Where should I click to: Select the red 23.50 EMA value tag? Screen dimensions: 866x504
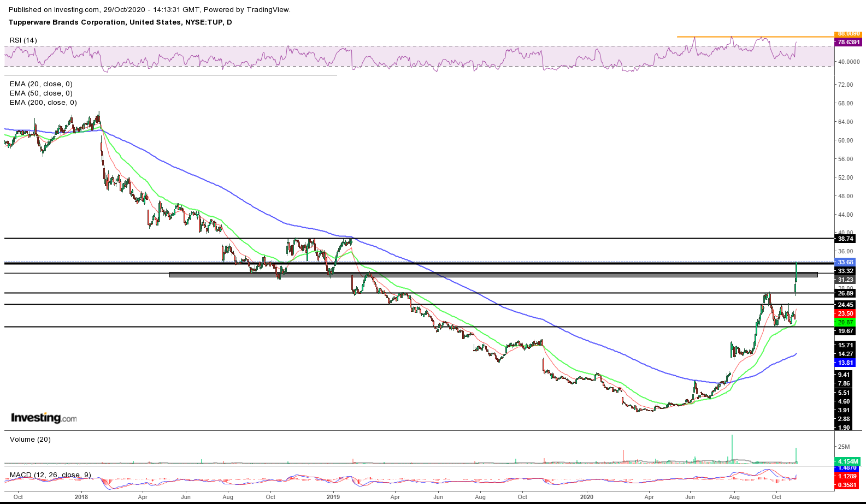[x=845, y=313]
